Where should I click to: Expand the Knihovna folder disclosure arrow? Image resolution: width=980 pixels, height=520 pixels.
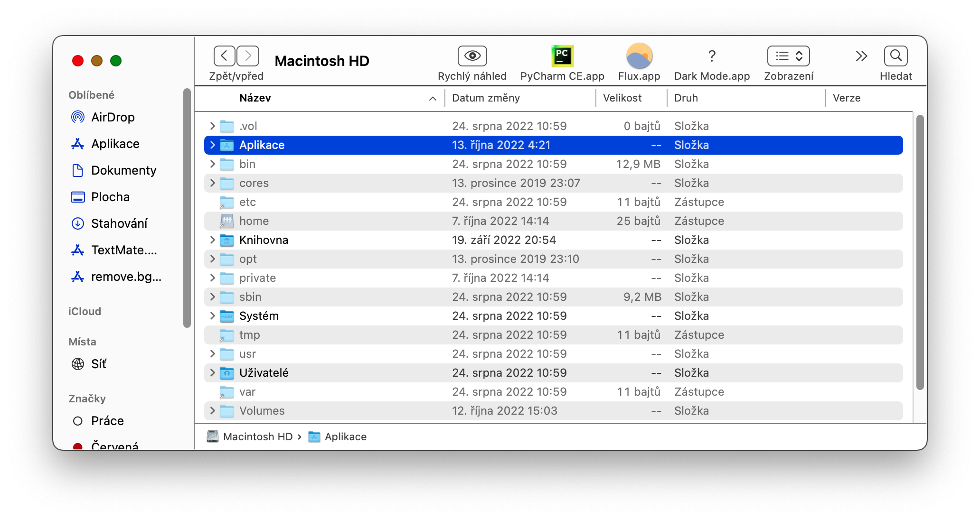tap(212, 240)
